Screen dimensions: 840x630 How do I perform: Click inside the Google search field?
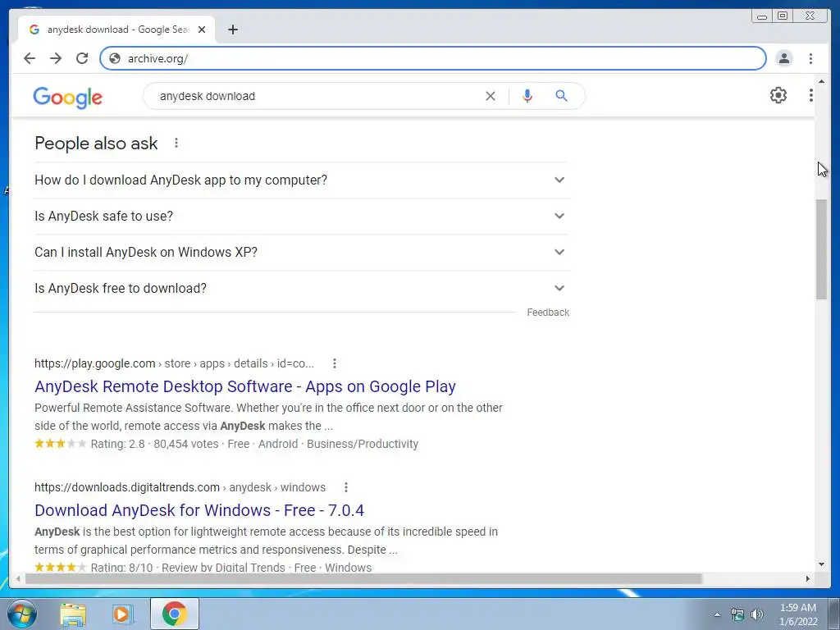(x=316, y=96)
